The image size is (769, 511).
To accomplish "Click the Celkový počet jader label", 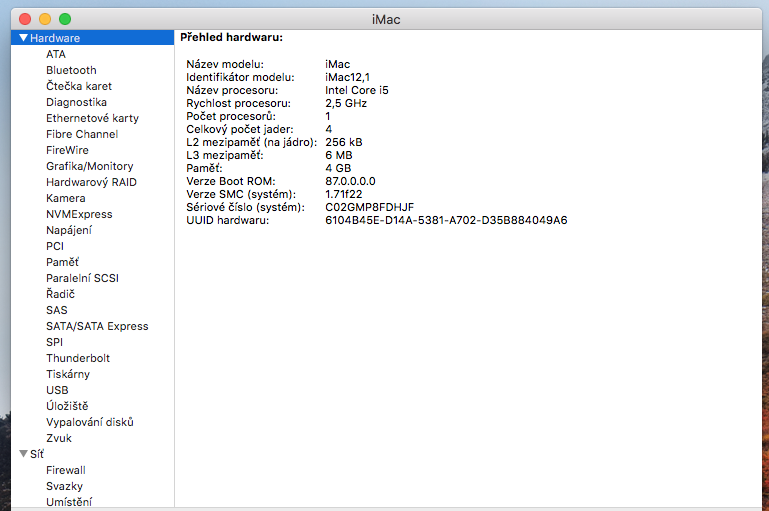I will tap(240, 129).
